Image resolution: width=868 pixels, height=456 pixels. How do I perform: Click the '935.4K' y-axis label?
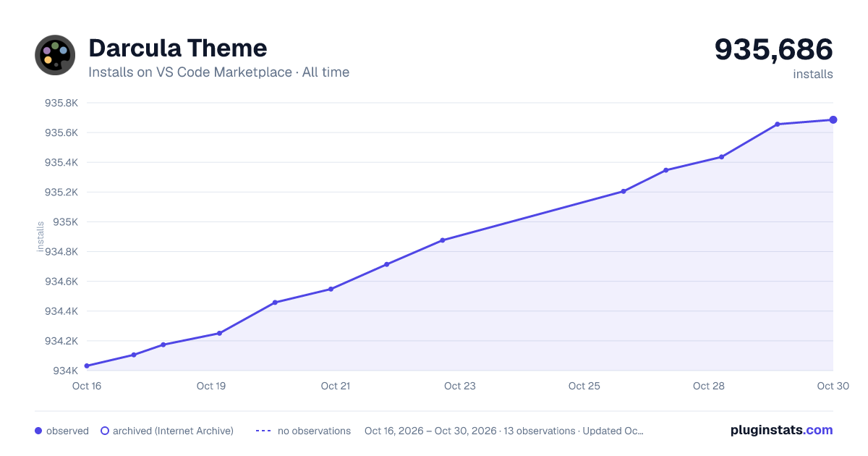coord(61,162)
